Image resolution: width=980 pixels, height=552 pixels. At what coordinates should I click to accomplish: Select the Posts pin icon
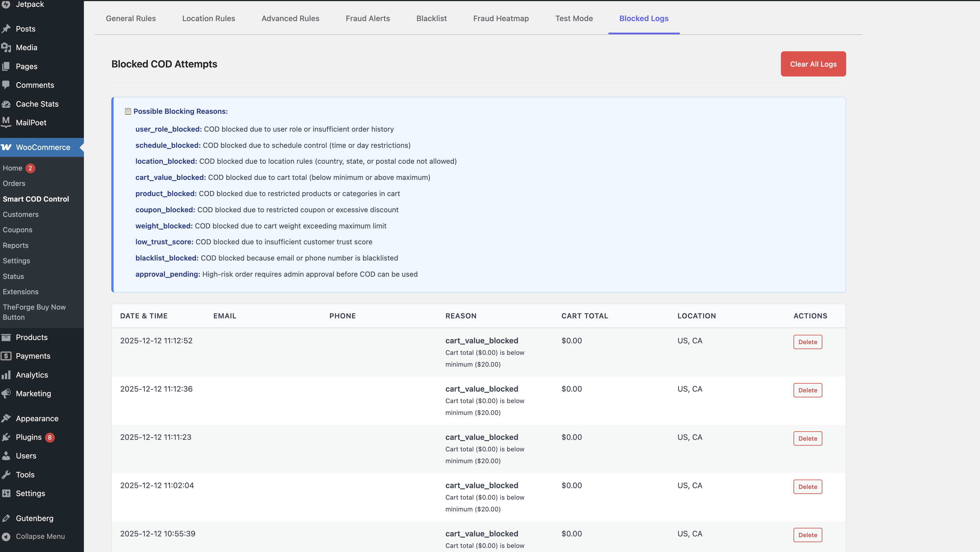(6, 29)
